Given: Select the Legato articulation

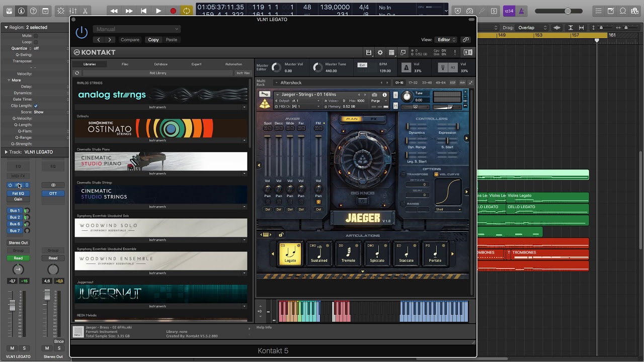Looking at the screenshot, I should [290, 253].
